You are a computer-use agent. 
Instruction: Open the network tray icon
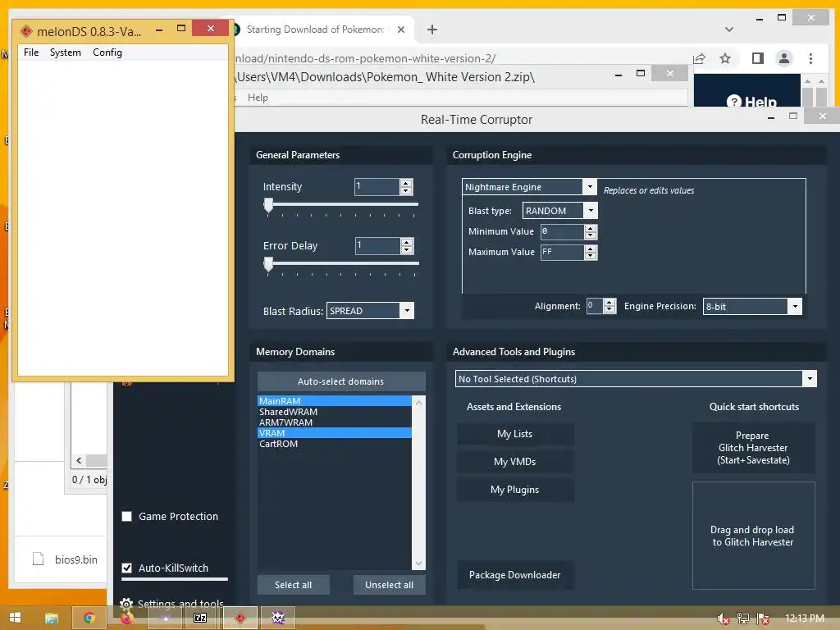pos(743,619)
